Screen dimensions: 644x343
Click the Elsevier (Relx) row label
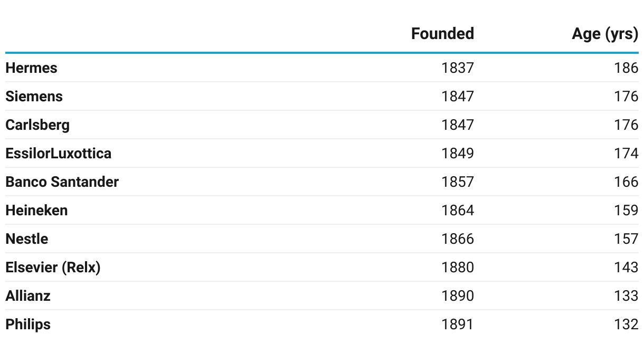[53, 268]
